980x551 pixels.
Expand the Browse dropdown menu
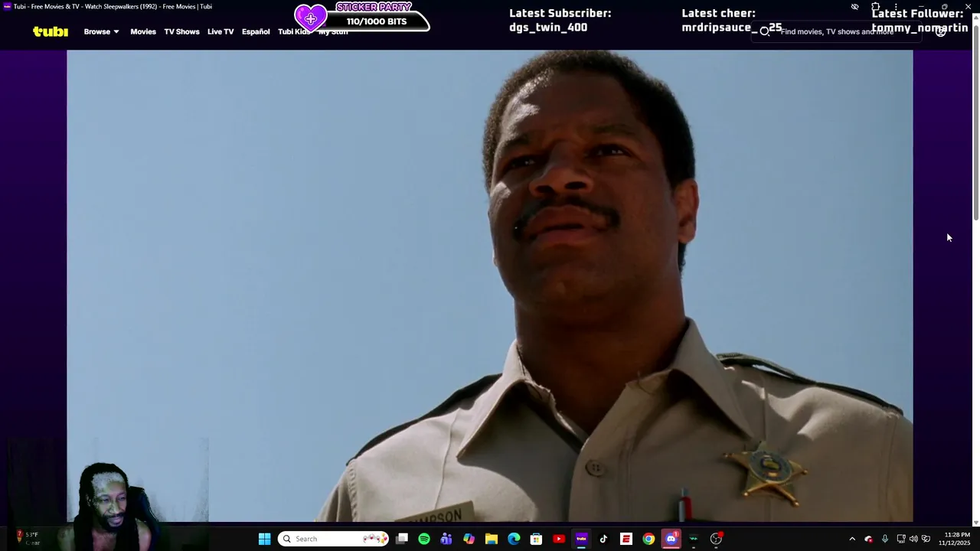click(101, 31)
